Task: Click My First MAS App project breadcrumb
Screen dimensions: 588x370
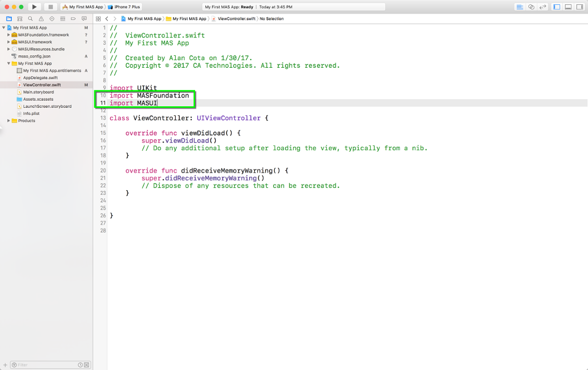Action: pyautogui.click(x=141, y=19)
